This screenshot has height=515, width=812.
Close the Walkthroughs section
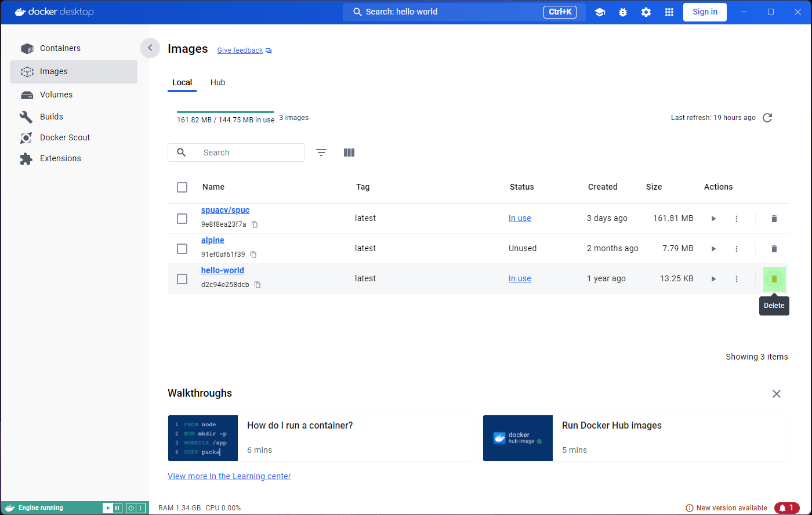point(777,394)
